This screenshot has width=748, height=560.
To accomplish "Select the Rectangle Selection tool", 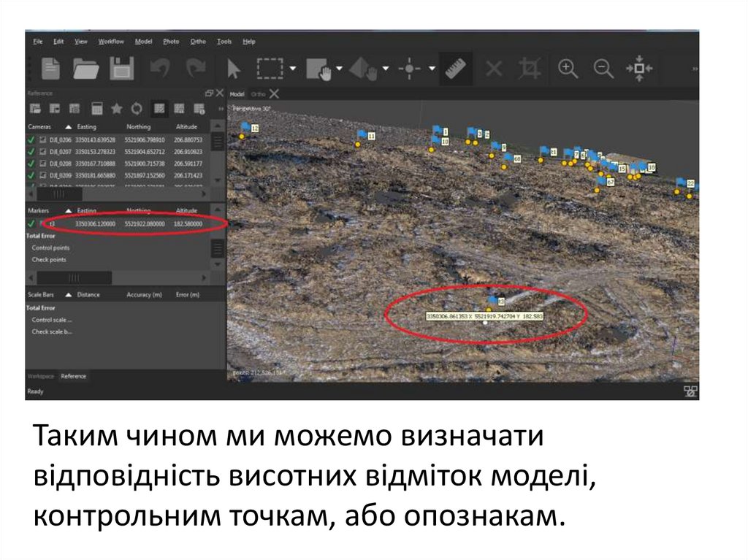I will (270, 68).
